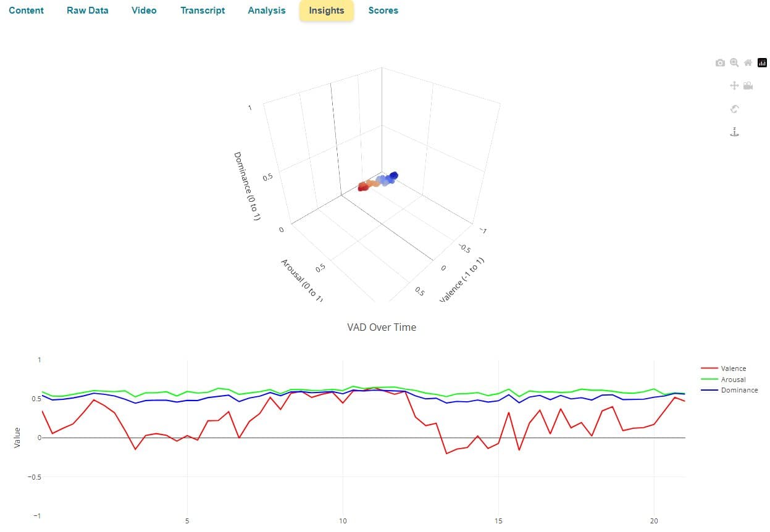The height and width of the screenshot is (532, 770).
Task: Reset the camera to the default view
Action: (747, 63)
